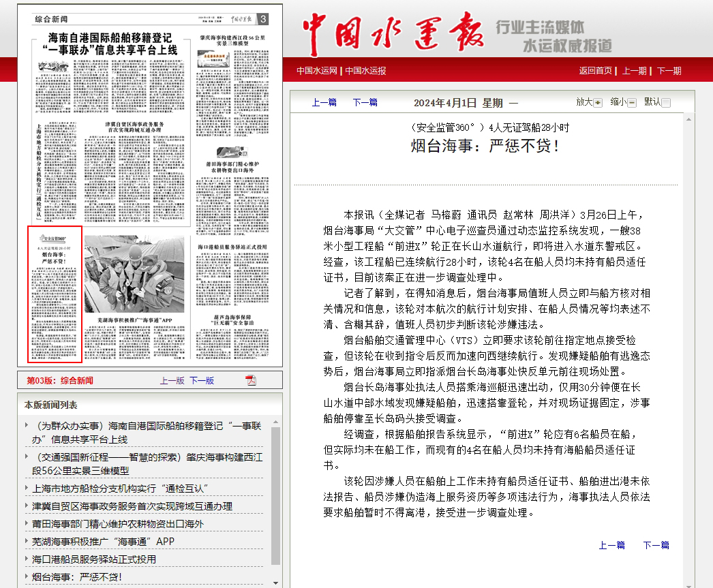Click the news list scrollbar thumb

[275, 495]
